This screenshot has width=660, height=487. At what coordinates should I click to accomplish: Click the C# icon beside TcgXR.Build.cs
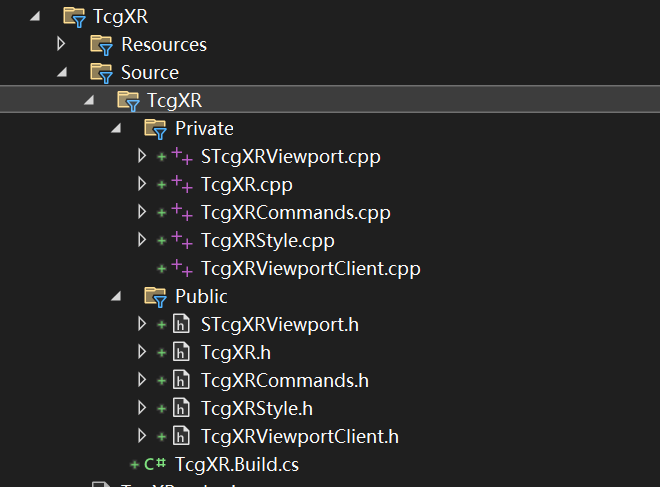155,464
